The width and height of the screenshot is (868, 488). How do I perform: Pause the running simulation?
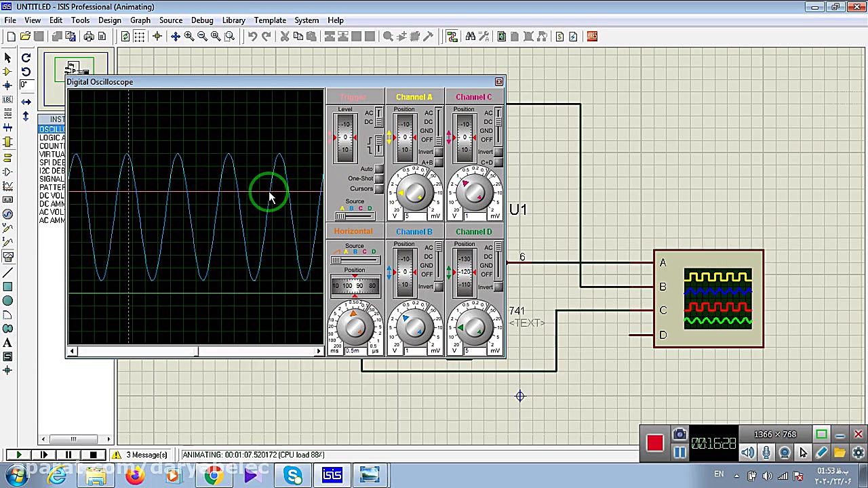point(68,455)
